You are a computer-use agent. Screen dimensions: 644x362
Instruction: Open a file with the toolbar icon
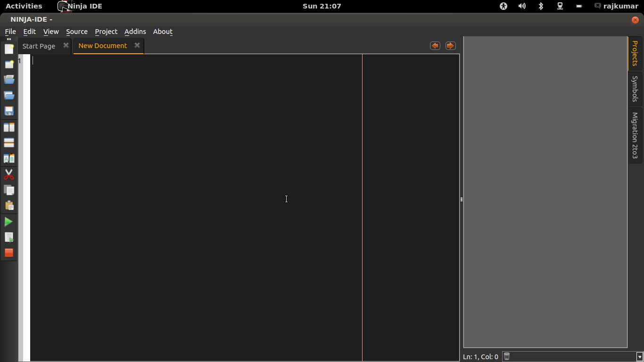pos(8,79)
